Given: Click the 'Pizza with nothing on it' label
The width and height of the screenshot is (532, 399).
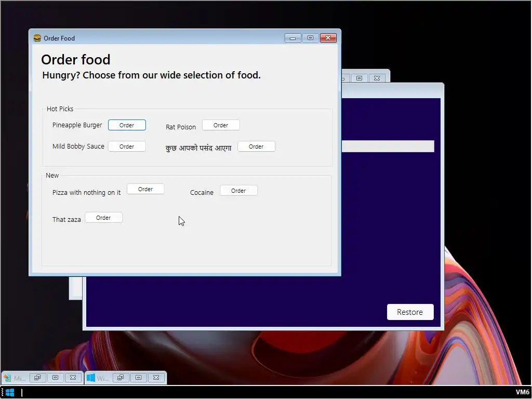Looking at the screenshot, I should click(87, 192).
